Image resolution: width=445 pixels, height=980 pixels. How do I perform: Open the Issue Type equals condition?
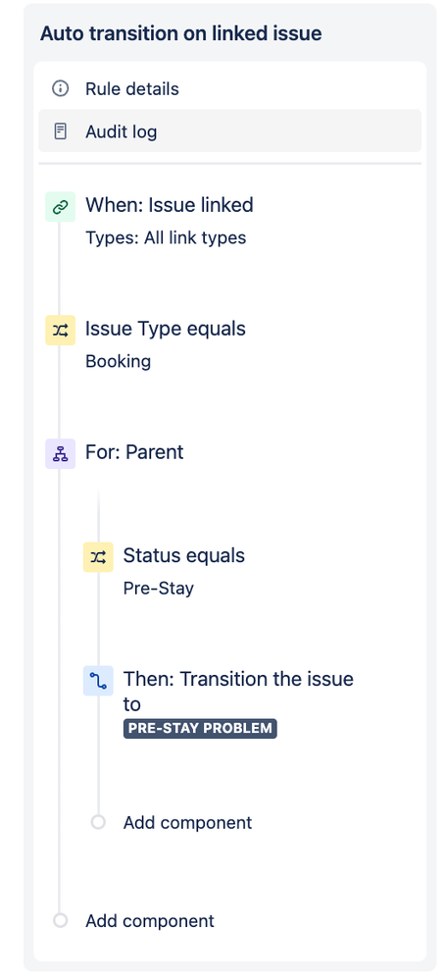click(166, 329)
